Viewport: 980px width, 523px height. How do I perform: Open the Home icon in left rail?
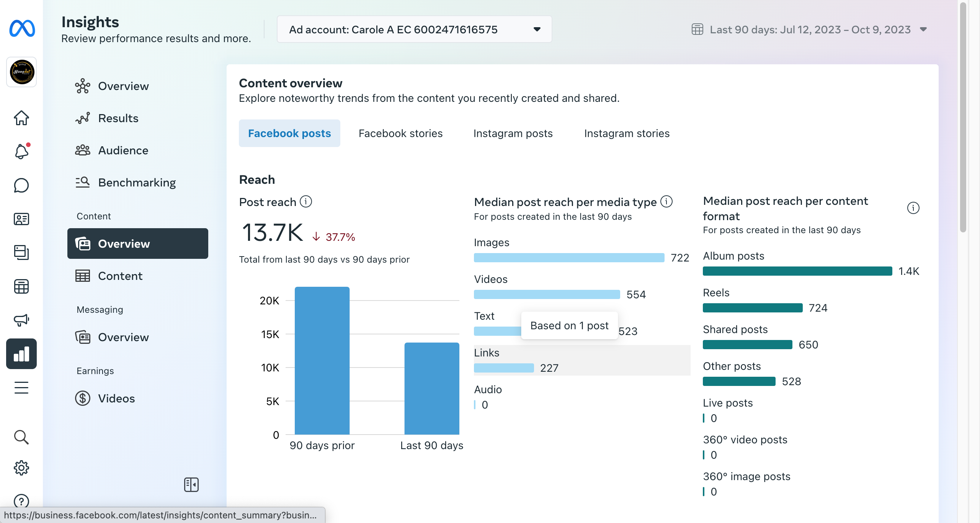click(21, 118)
